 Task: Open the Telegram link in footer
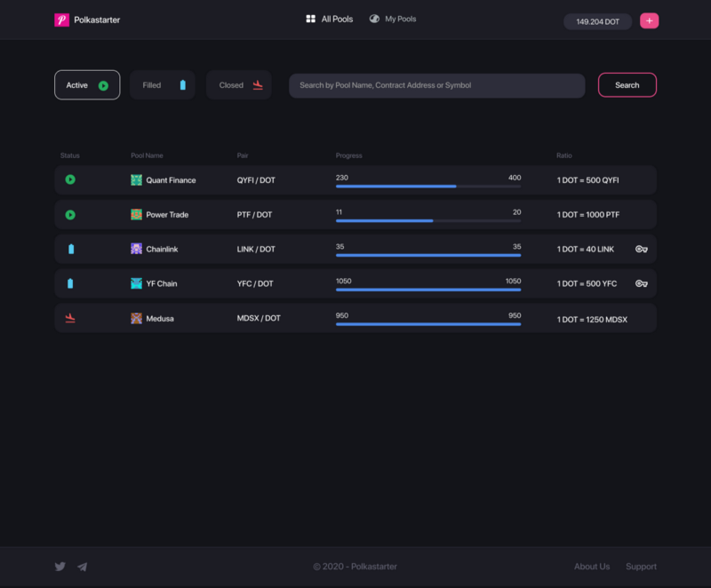coord(82,567)
